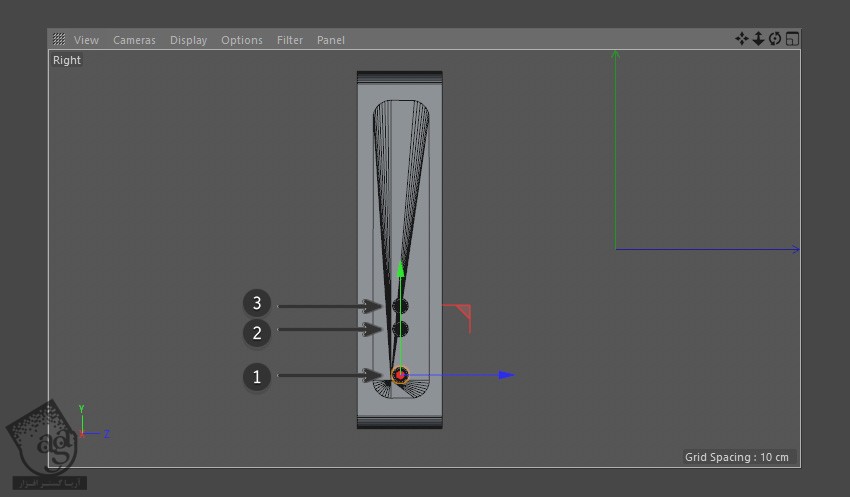Open the View menu
This screenshot has width=850, height=497.
pyautogui.click(x=87, y=40)
